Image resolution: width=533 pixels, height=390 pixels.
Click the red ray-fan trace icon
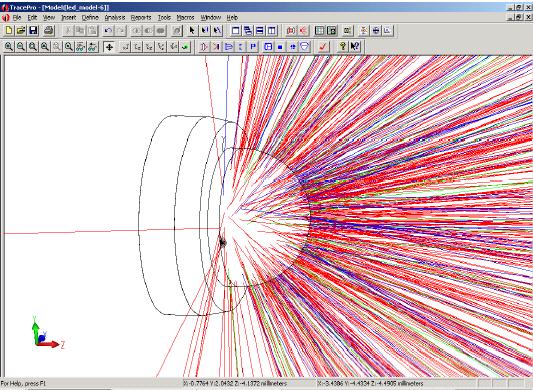pos(303,31)
